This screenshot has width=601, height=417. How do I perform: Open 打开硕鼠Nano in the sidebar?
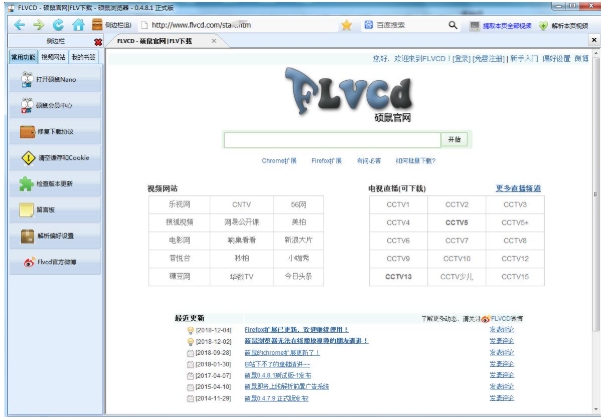55,78
